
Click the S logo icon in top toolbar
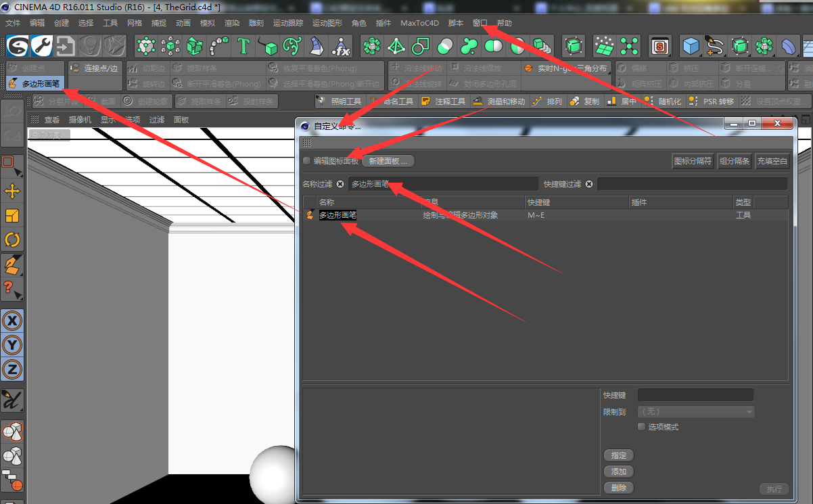pyautogui.click(x=18, y=46)
